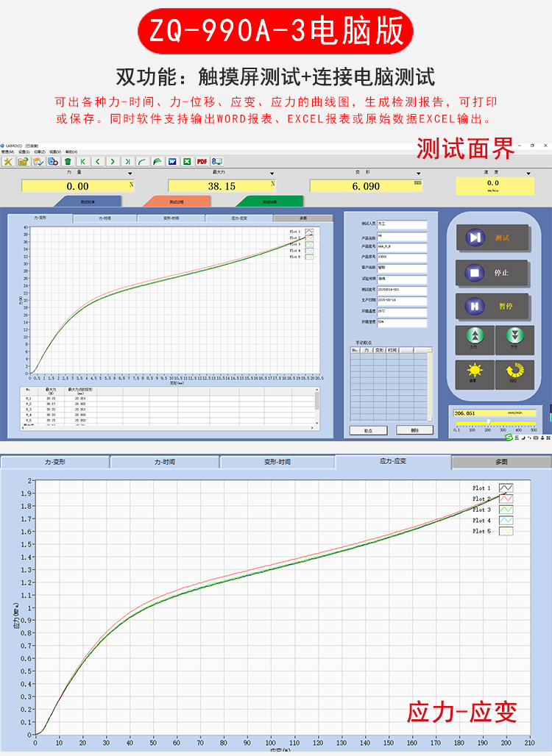Click the speed slider handle
The image size is (552, 756).
488,422
